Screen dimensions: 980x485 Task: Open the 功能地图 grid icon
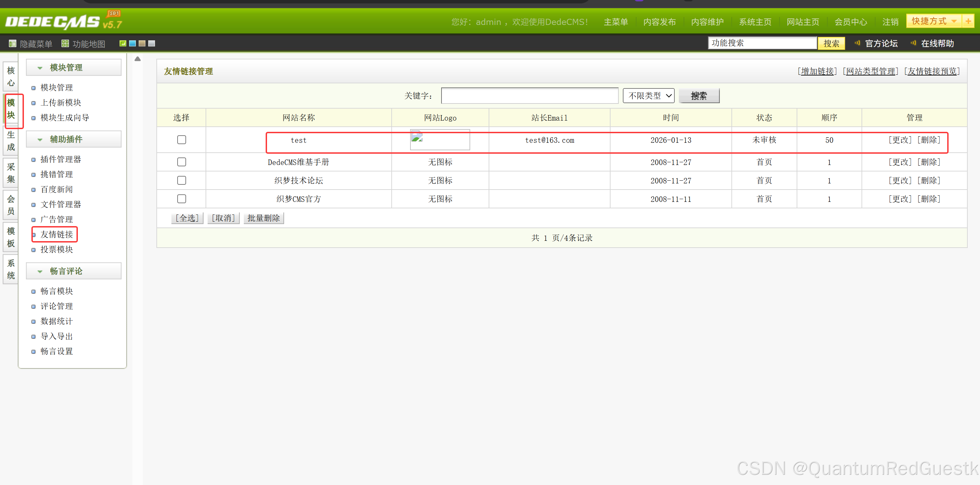[65, 44]
